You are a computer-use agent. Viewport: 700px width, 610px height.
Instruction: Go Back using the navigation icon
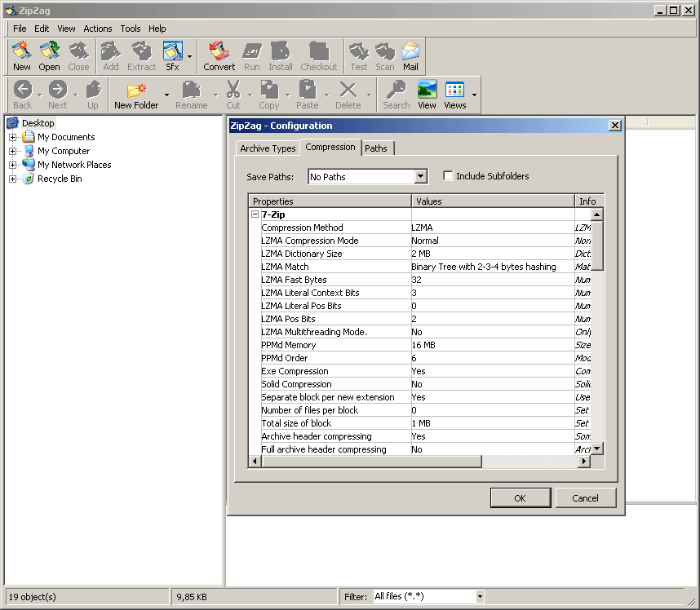pyautogui.click(x=22, y=95)
